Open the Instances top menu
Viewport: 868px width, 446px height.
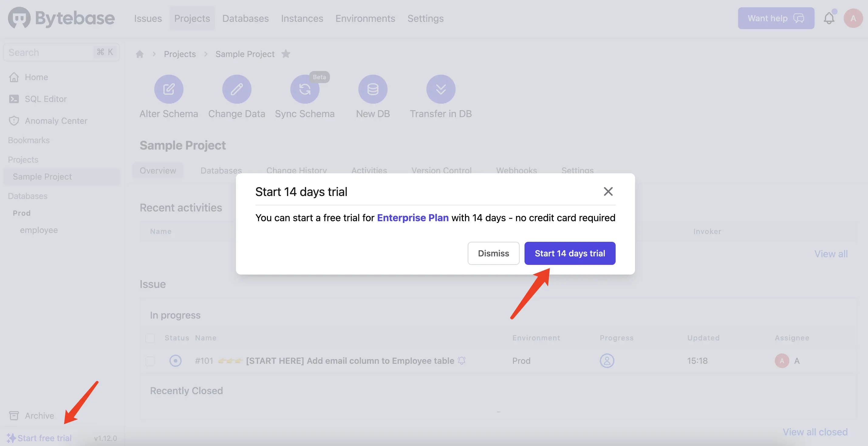(x=302, y=18)
